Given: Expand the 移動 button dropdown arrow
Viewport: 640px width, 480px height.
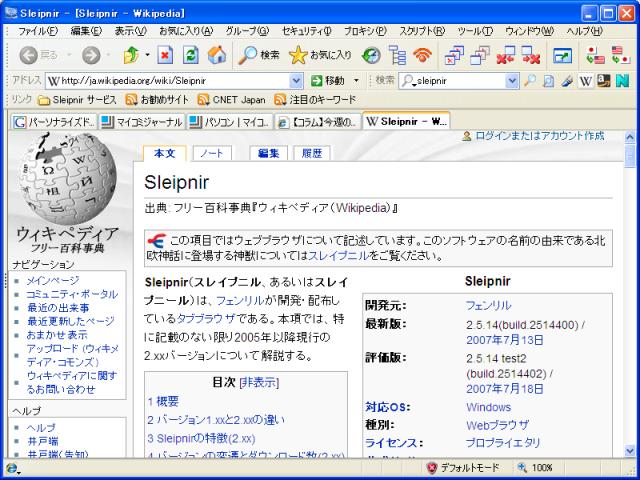Looking at the screenshot, I should pyautogui.click(x=356, y=81).
